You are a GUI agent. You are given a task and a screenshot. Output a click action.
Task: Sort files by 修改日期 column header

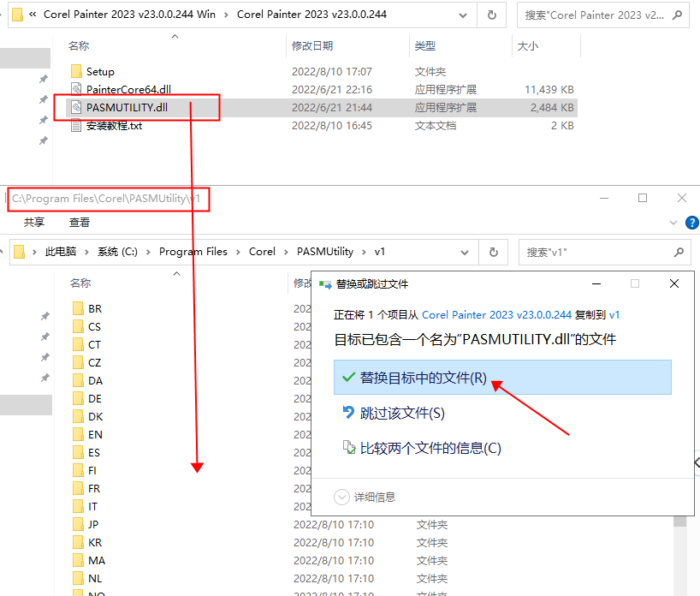[312, 46]
